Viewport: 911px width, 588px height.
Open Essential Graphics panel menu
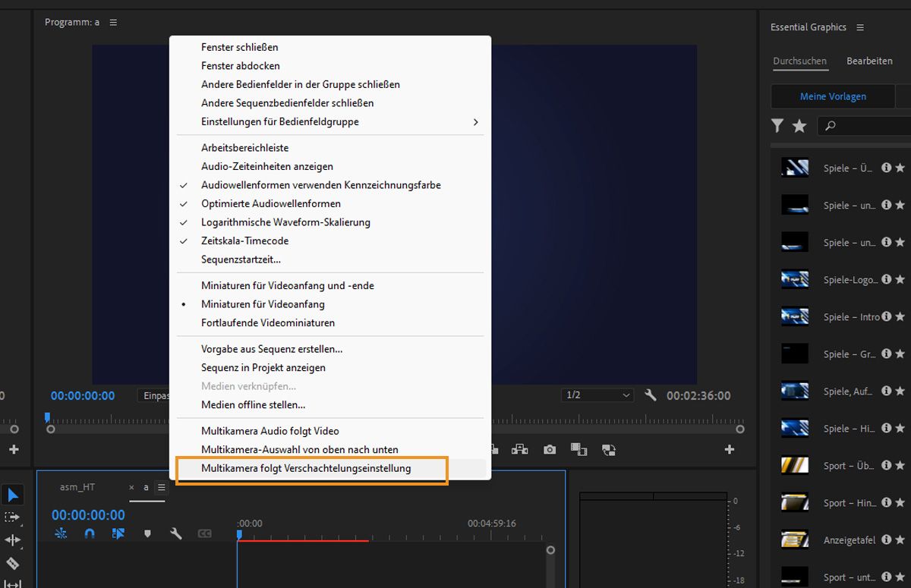[x=860, y=27]
